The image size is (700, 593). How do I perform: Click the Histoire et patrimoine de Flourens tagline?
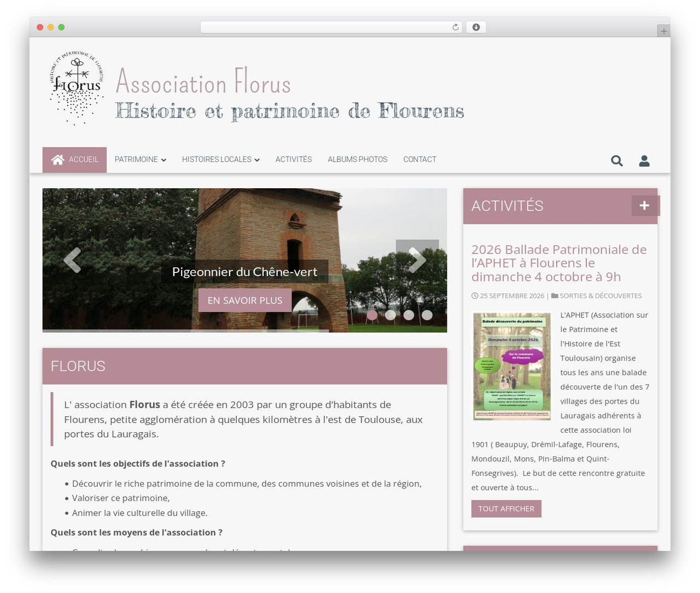(x=290, y=111)
